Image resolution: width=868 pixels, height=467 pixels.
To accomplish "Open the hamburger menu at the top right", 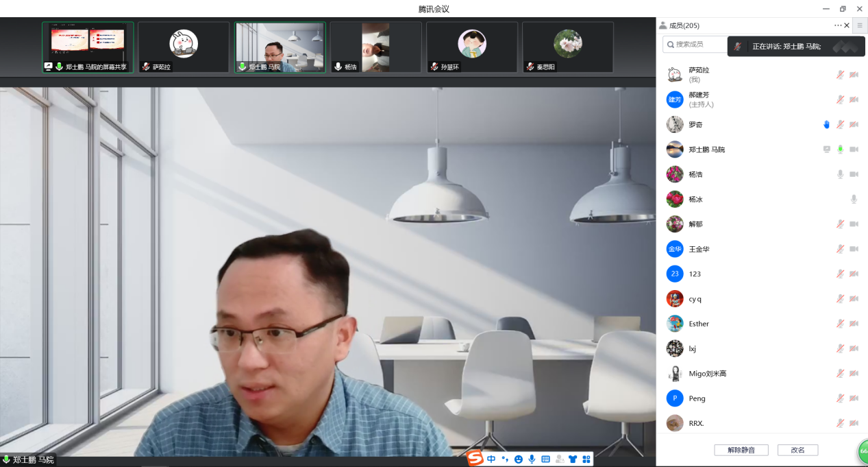I will click(860, 25).
